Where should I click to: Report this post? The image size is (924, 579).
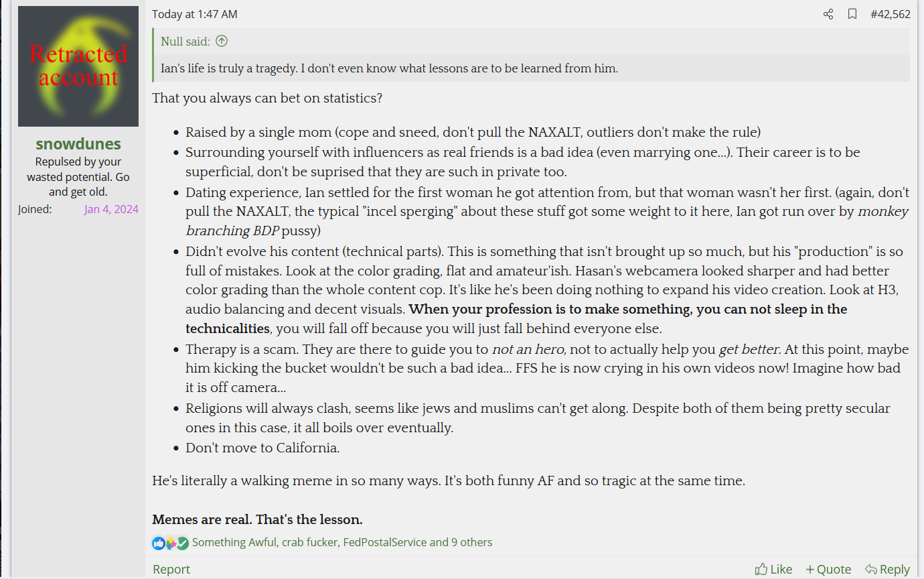(171, 569)
